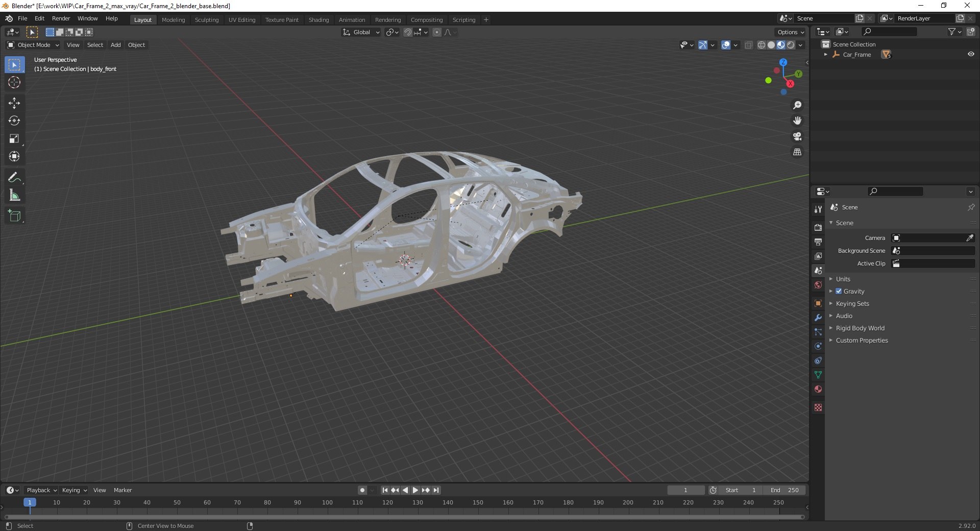This screenshot has height=531, width=980.
Task: Select the Cursor tool in toolbar
Action: coord(14,82)
